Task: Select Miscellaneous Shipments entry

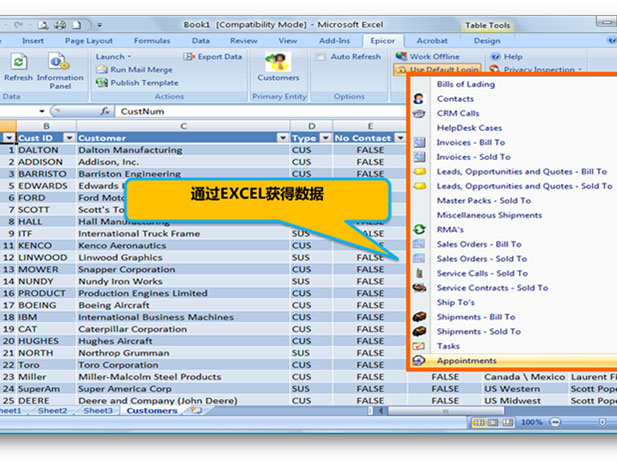Action: point(490,215)
